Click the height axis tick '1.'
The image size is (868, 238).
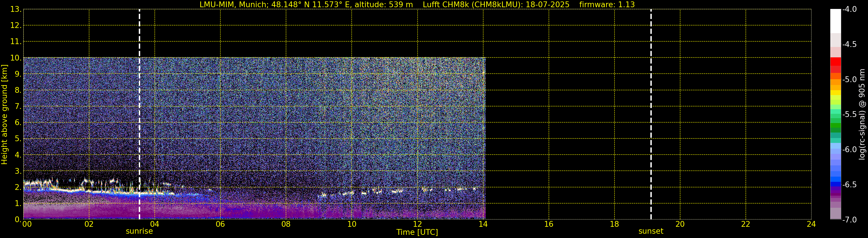pos(18,203)
